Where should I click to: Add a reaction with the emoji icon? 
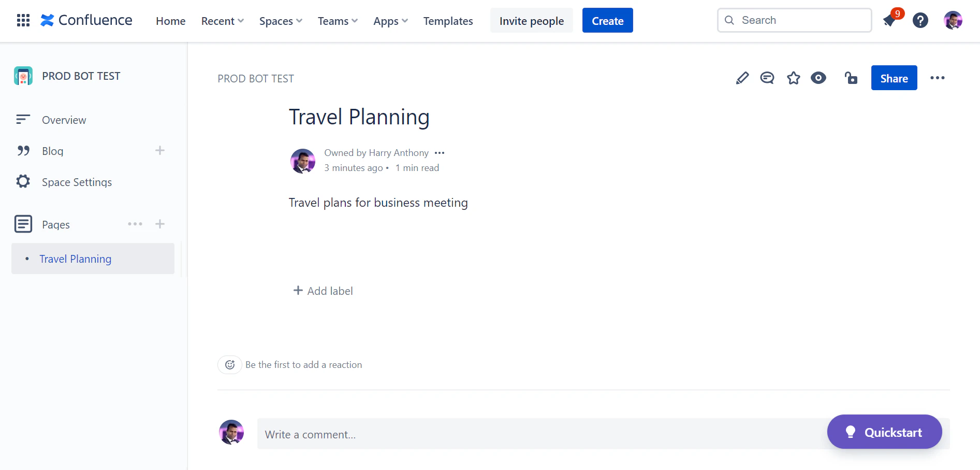coord(229,364)
